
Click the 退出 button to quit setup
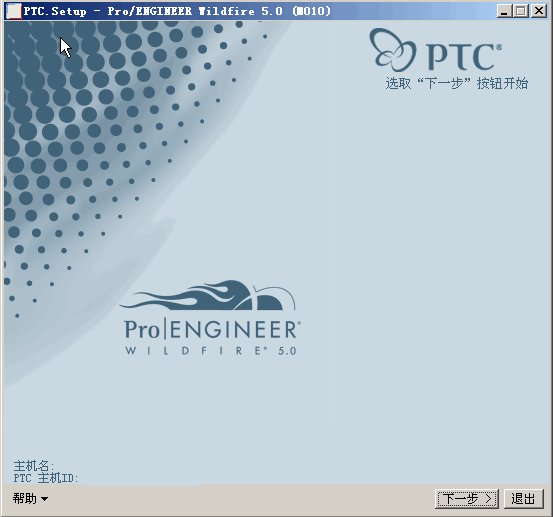coord(523,499)
